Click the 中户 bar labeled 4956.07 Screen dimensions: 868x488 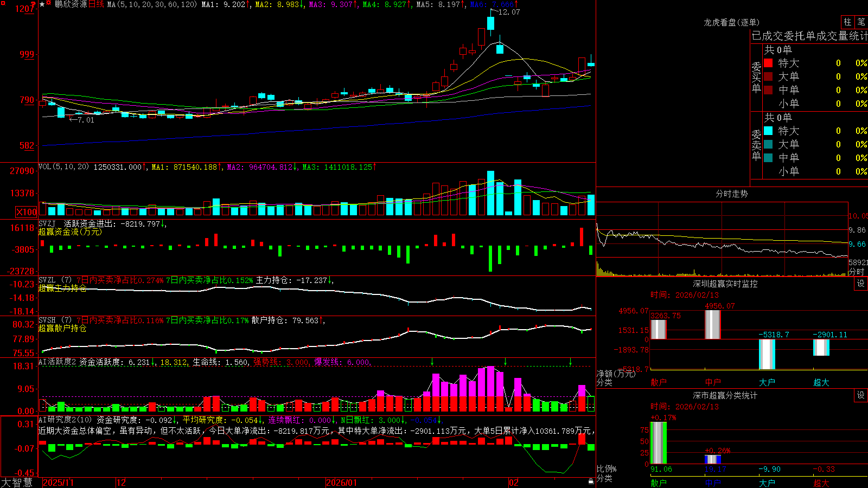click(x=712, y=325)
